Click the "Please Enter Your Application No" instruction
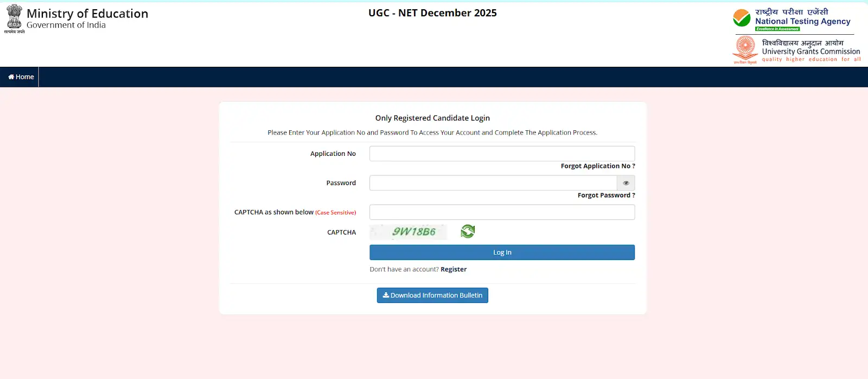This screenshot has height=379, width=868. pyautogui.click(x=432, y=132)
